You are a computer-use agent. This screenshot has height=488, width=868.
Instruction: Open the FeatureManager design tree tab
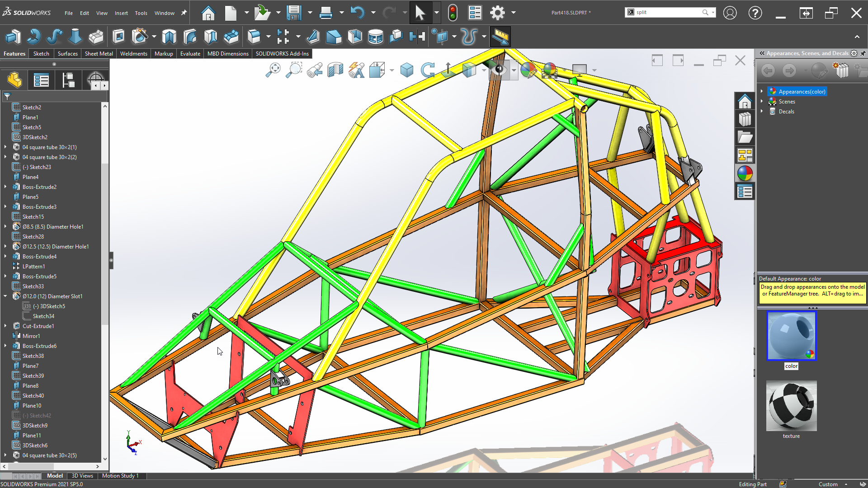point(14,80)
